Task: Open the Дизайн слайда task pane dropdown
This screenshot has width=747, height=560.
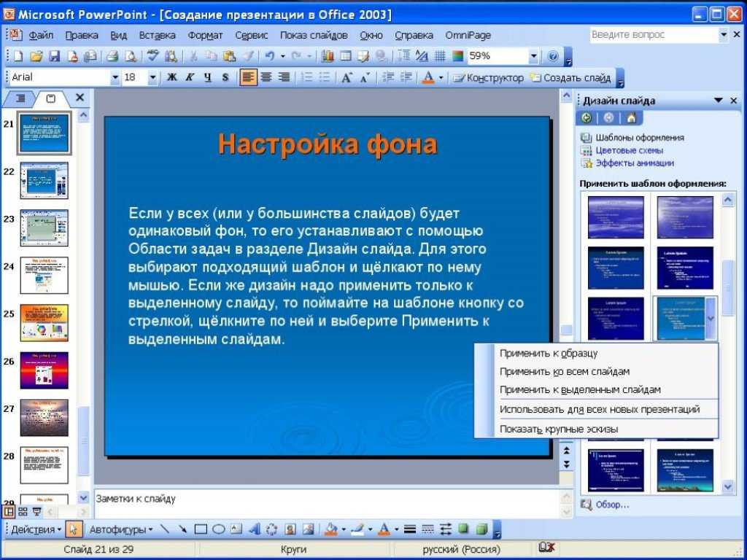Action: [718, 101]
